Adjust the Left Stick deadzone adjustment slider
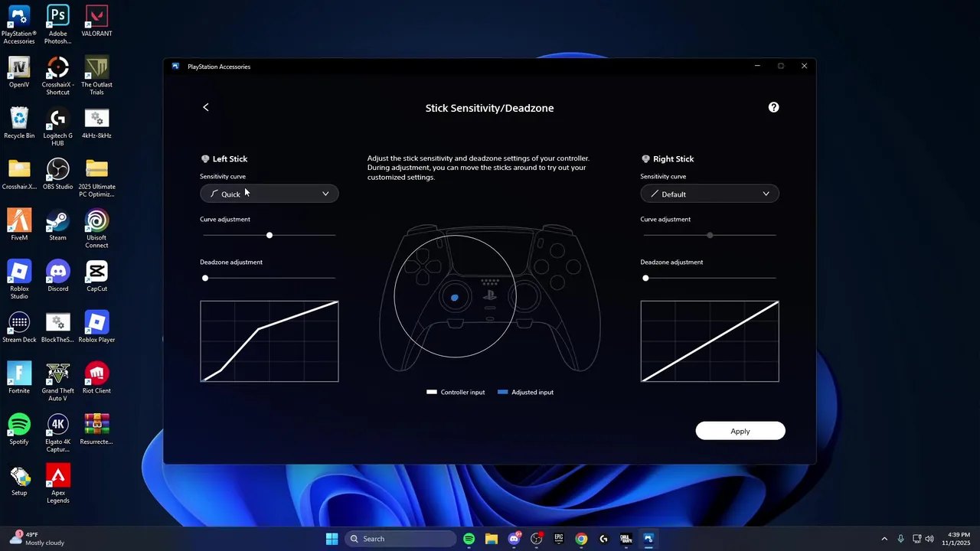980x551 pixels. (x=269, y=278)
